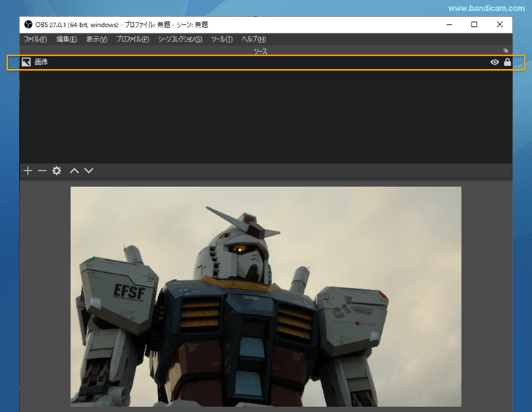
Task: Toggle visibility eye of 画像 source
Action: pos(495,62)
